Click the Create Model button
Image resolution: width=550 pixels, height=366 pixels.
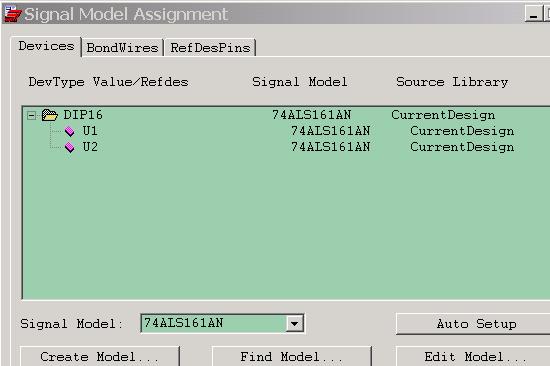coord(100,357)
